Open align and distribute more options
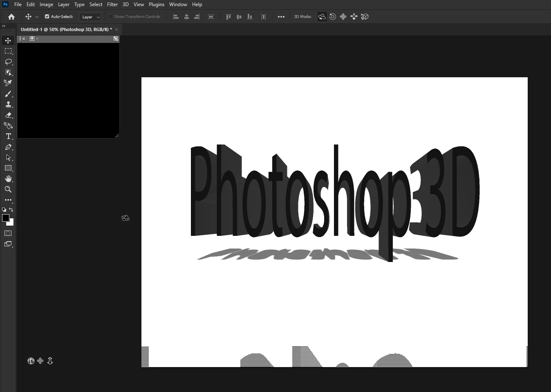 [281, 17]
